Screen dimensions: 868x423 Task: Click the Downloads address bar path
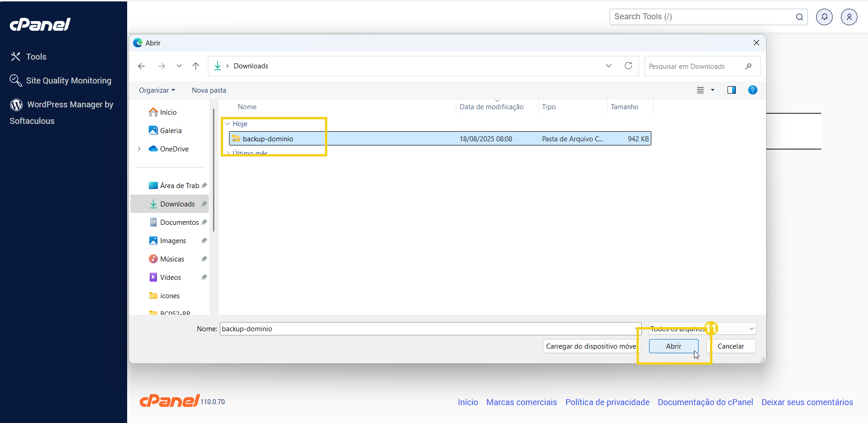pos(251,66)
